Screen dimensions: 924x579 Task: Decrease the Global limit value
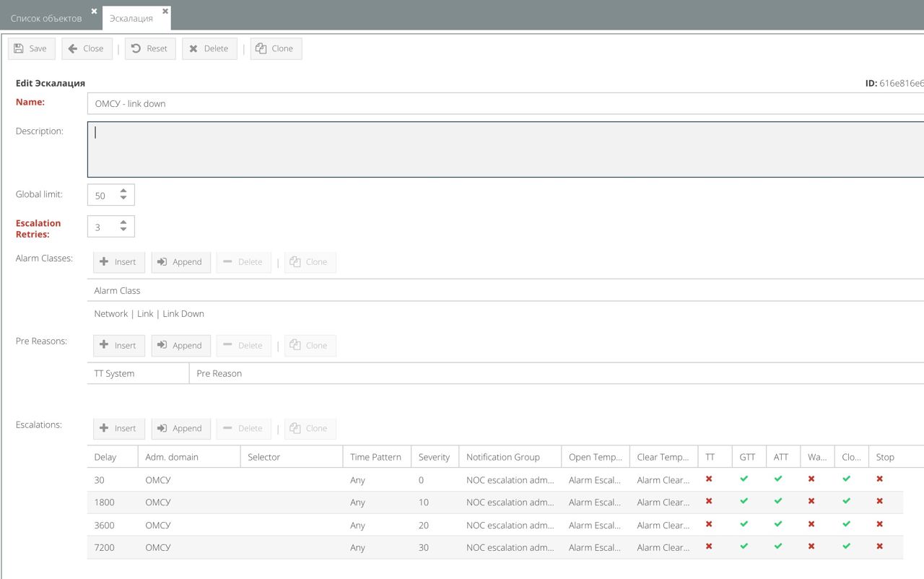coord(123,199)
